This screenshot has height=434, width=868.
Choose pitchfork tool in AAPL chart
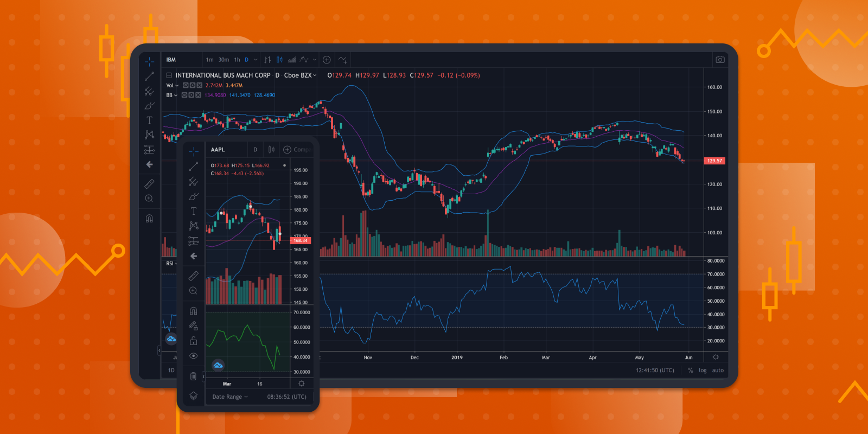(194, 182)
